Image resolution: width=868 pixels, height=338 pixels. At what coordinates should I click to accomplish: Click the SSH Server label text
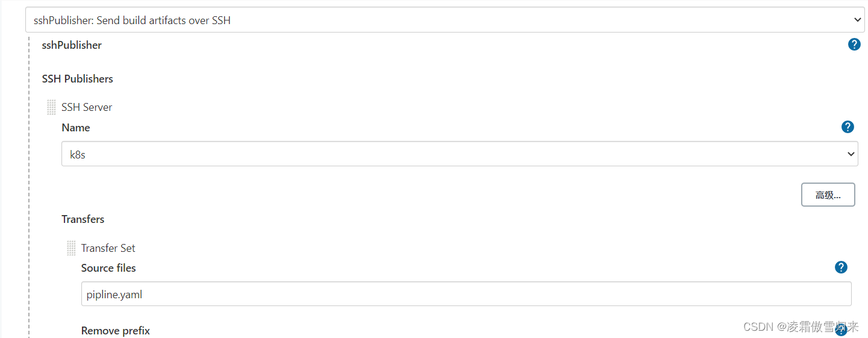click(x=87, y=107)
